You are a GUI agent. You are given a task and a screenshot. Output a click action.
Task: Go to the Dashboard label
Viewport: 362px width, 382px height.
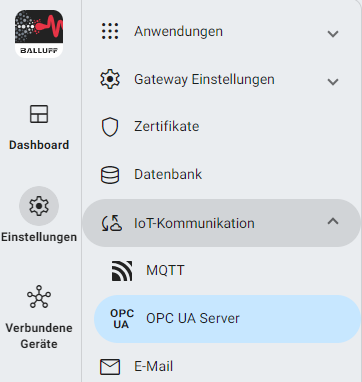(39, 145)
